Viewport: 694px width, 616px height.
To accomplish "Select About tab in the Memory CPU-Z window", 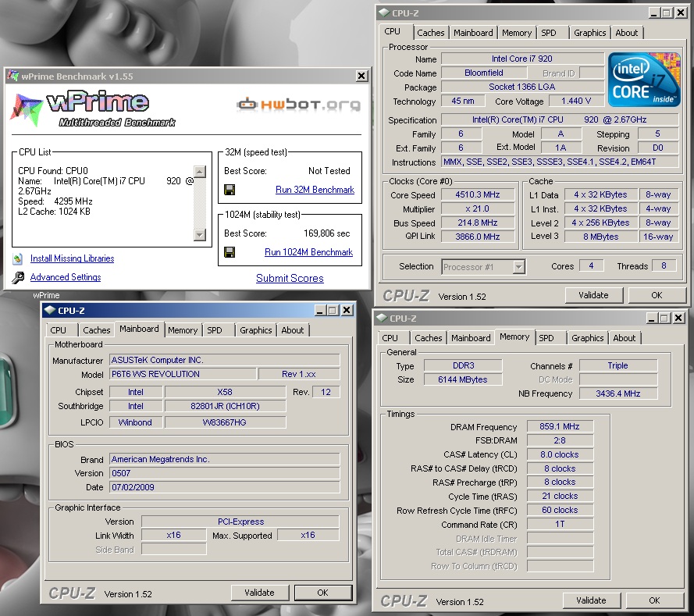I will click(625, 338).
